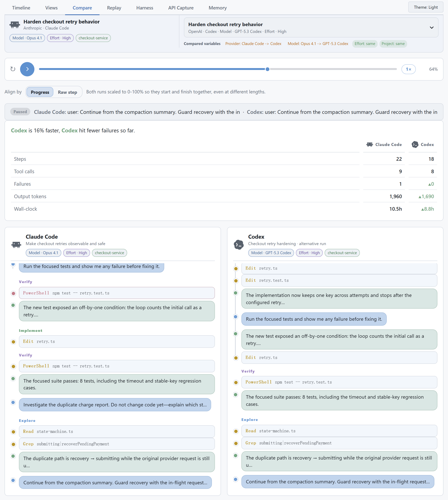
Task: Click the Effort: same badge
Action: coord(365,43)
